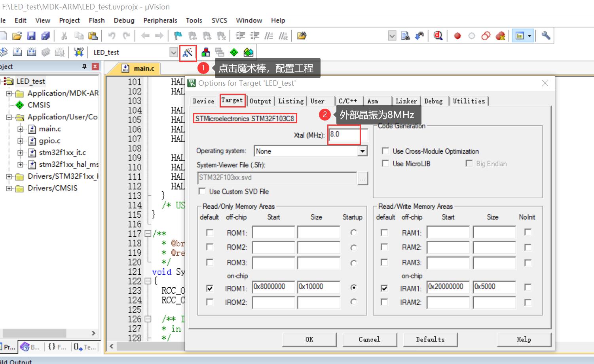Toggle the IROM1 default checkbox

210,288
